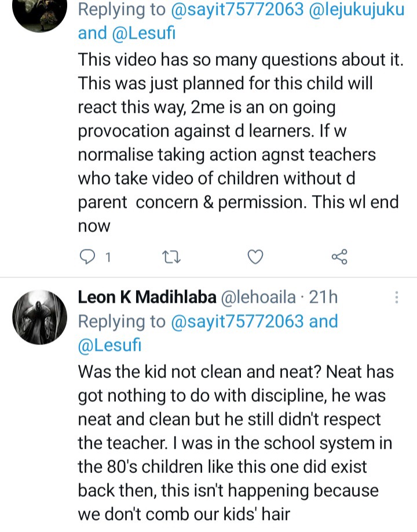Screen dimensions: 417x532
Task: Open the @lehoaila handle
Action: point(258,297)
